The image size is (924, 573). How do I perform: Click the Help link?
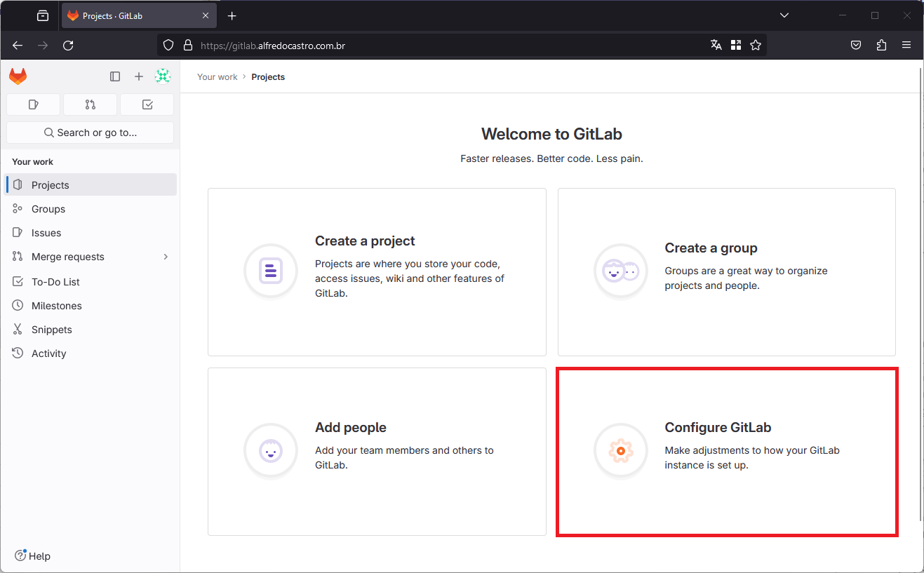(33, 556)
